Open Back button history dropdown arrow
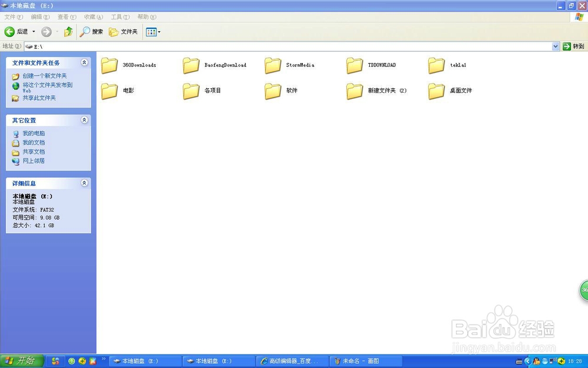 (34, 32)
